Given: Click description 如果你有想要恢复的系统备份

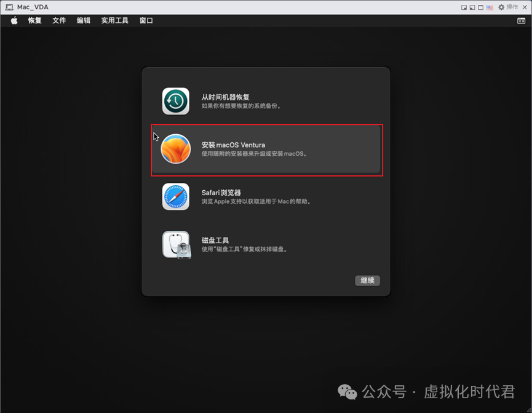Looking at the screenshot, I should click(x=241, y=106).
